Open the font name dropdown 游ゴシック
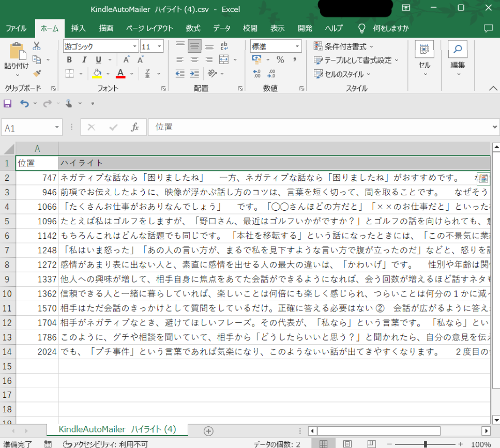This screenshot has height=448, width=500. pyautogui.click(x=134, y=47)
